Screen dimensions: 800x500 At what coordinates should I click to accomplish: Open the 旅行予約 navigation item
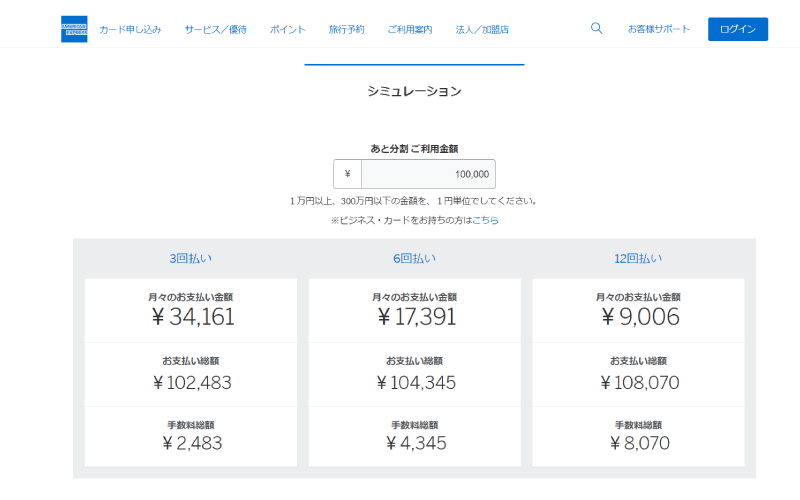(346, 29)
